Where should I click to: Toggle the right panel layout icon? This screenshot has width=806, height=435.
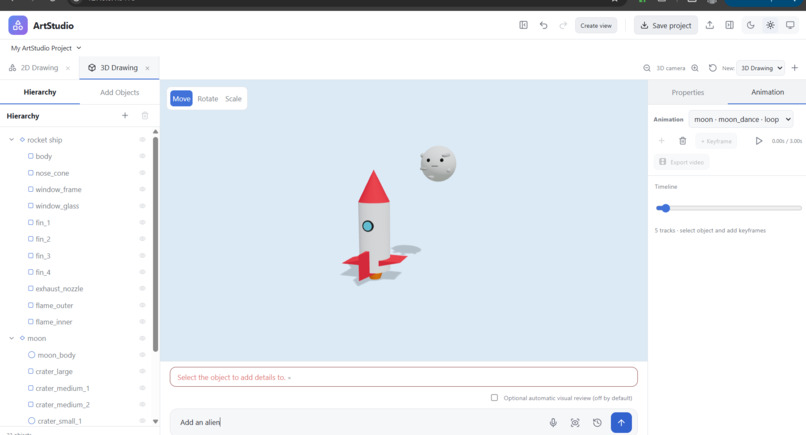[x=729, y=25]
